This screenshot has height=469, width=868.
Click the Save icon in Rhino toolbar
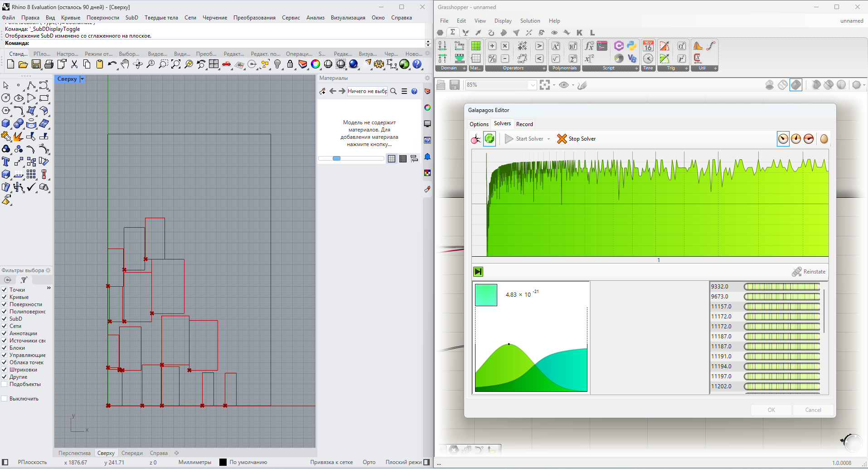click(x=36, y=64)
